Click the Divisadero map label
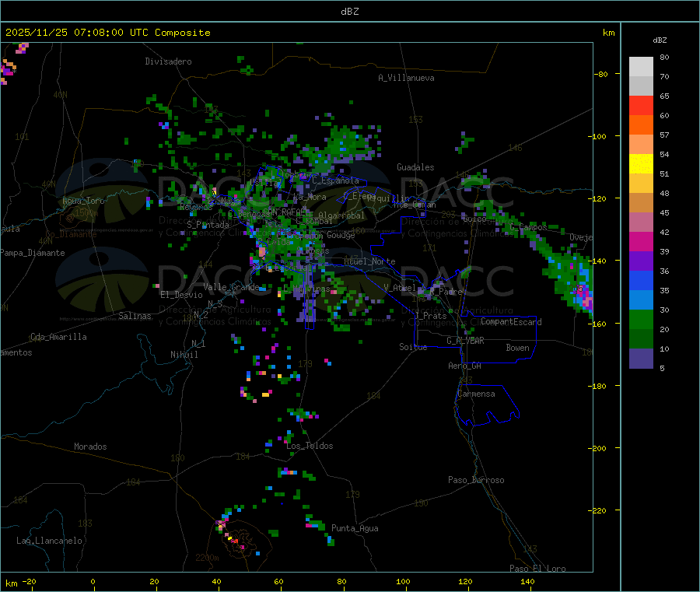 point(168,61)
